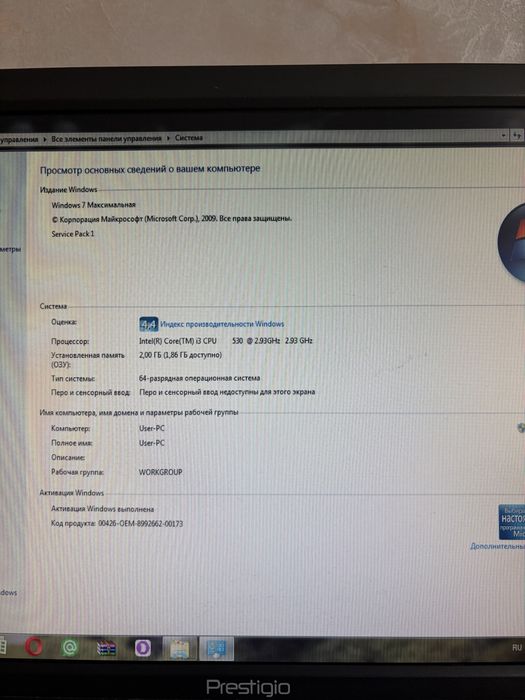Screen dimensions: 525x700
Task: Click pen and touch input unavailable text
Action: pos(227,392)
